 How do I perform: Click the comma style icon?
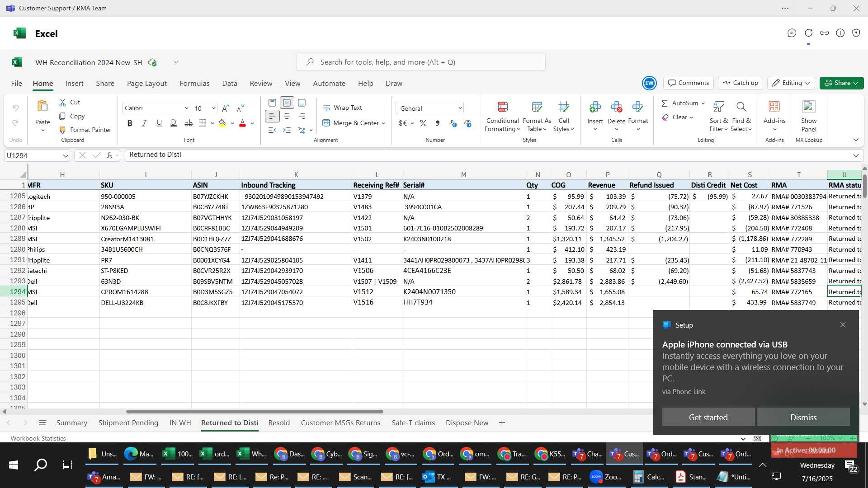tap(438, 123)
